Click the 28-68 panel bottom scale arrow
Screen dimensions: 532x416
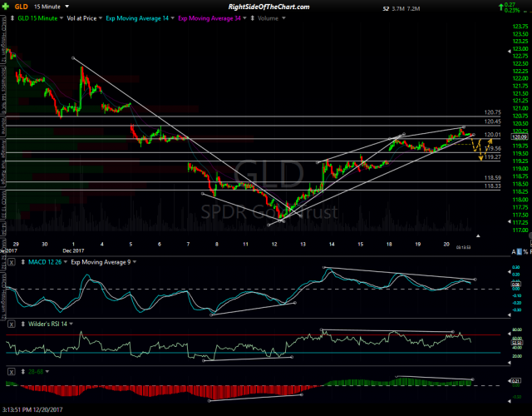[509, 401]
